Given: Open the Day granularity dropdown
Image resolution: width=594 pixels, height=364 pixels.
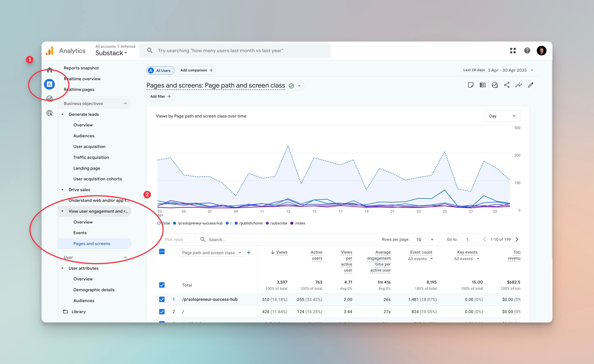Looking at the screenshot, I should (502, 116).
